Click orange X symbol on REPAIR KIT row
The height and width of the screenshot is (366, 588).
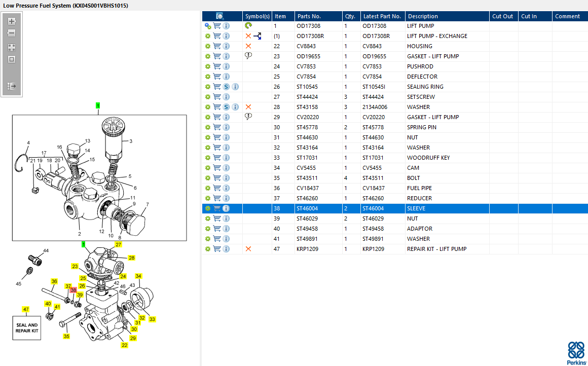248,248
